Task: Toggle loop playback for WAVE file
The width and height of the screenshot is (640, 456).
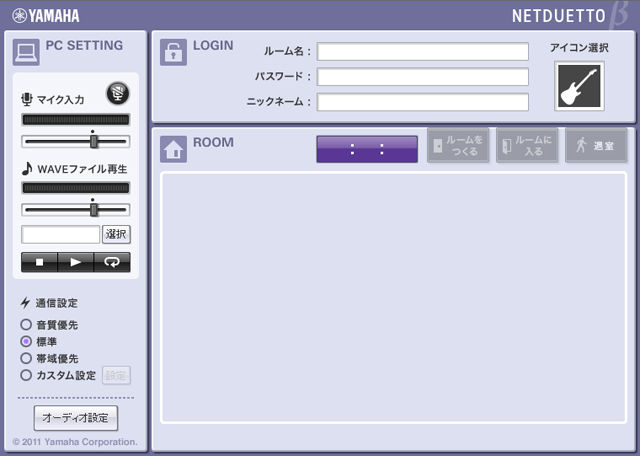Action: 112,262
